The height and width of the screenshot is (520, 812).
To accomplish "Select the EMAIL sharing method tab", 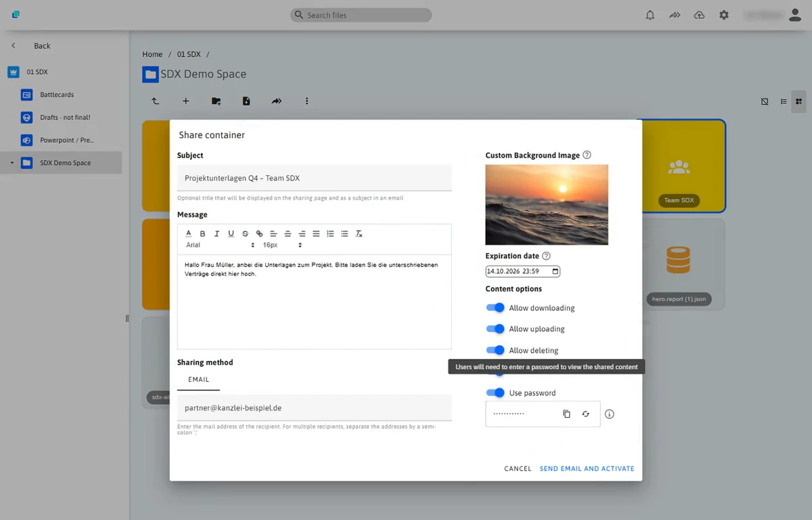I will pyautogui.click(x=198, y=380).
